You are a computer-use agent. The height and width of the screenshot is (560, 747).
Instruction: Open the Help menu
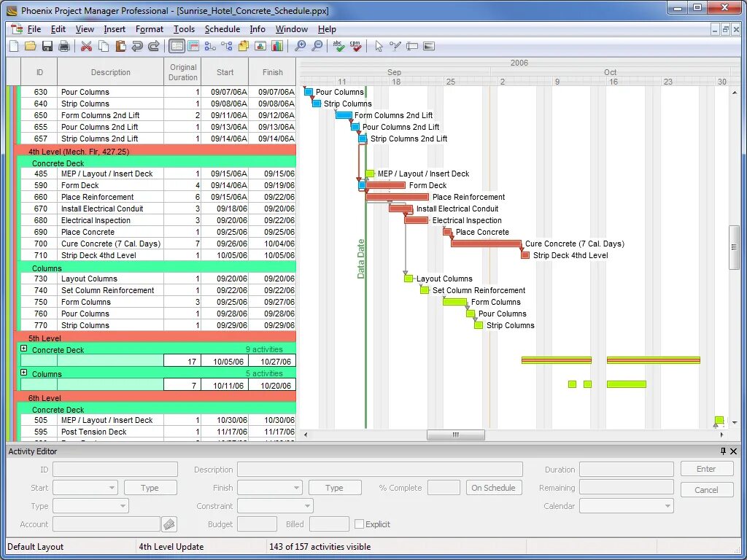(327, 29)
